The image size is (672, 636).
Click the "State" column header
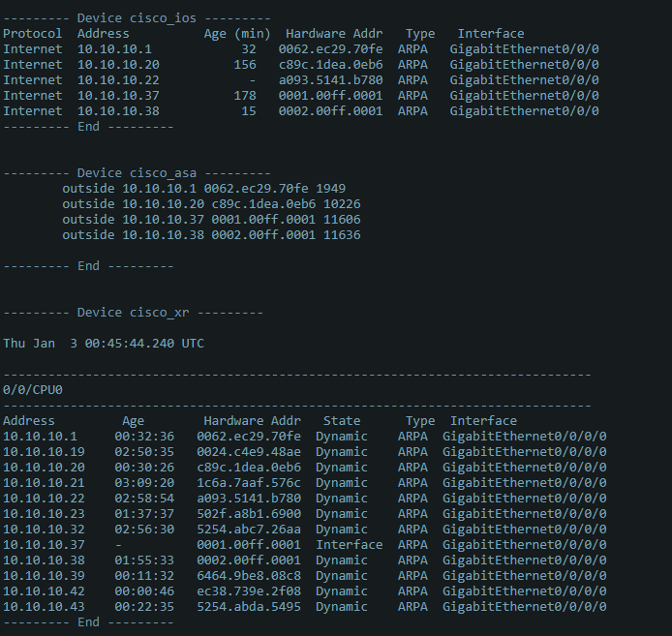pyautogui.click(x=341, y=420)
